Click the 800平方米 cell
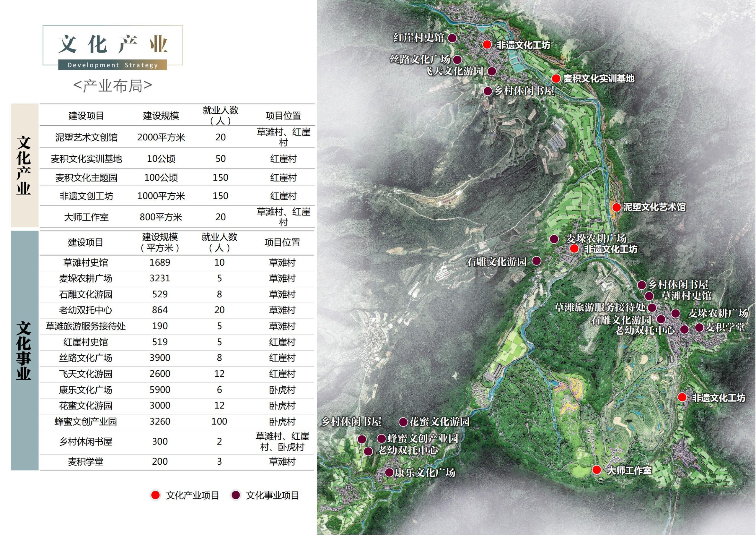 tap(161, 217)
